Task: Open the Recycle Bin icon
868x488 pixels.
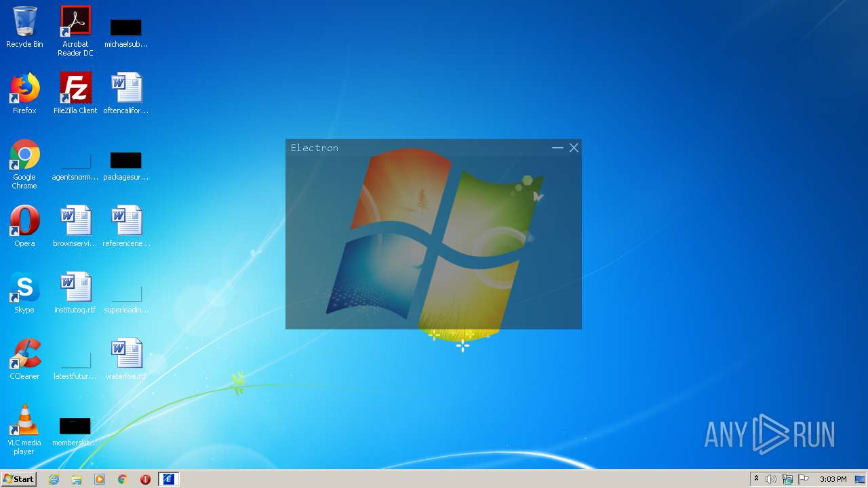Action: (x=24, y=27)
